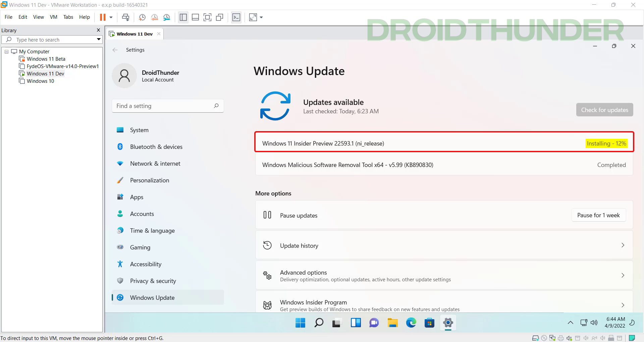Viewport: 644px width, 342px height.
Task: Collapse the My Computer tree node
Action: pyautogui.click(x=6, y=52)
